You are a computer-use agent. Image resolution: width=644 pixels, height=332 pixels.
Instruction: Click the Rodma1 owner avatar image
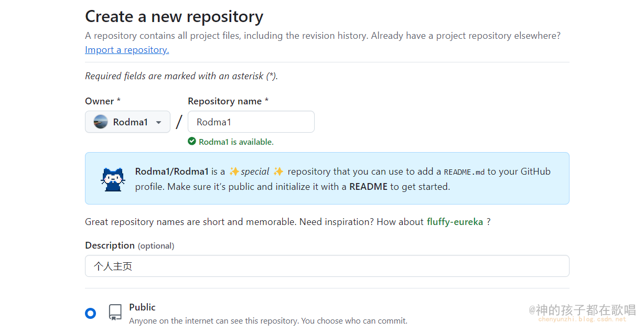(101, 122)
